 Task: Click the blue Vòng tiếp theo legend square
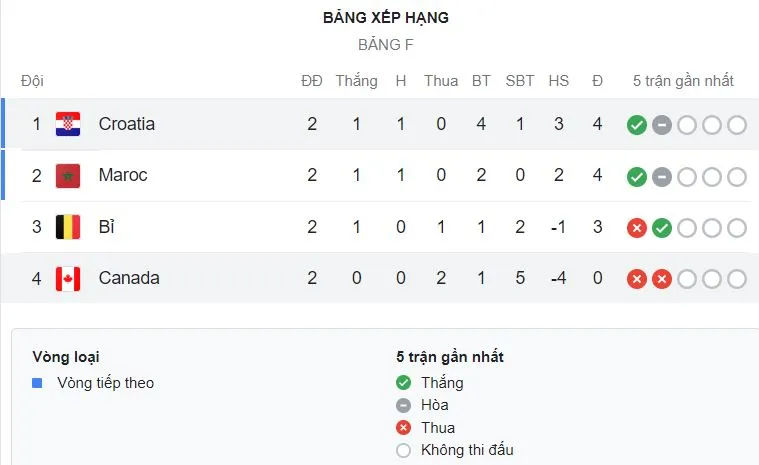pos(38,383)
